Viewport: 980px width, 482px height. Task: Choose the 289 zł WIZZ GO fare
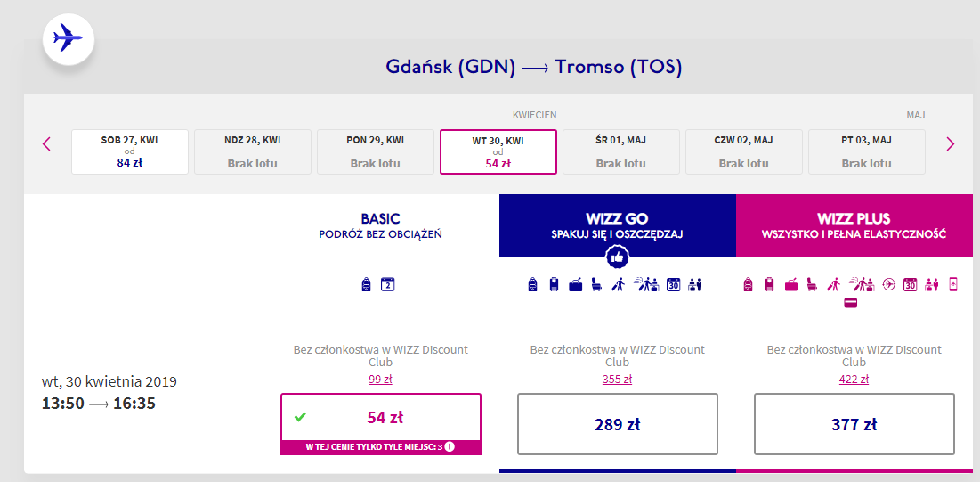tap(617, 424)
